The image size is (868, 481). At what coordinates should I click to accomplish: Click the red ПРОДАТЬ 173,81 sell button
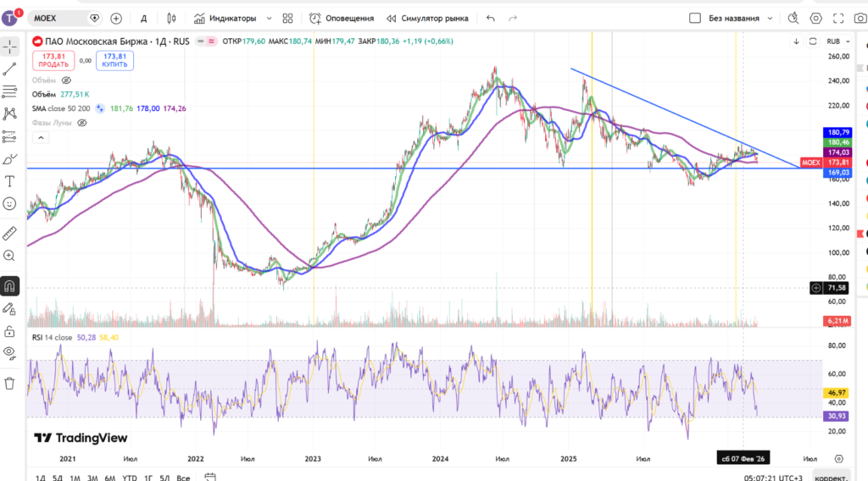coord(53,60)
